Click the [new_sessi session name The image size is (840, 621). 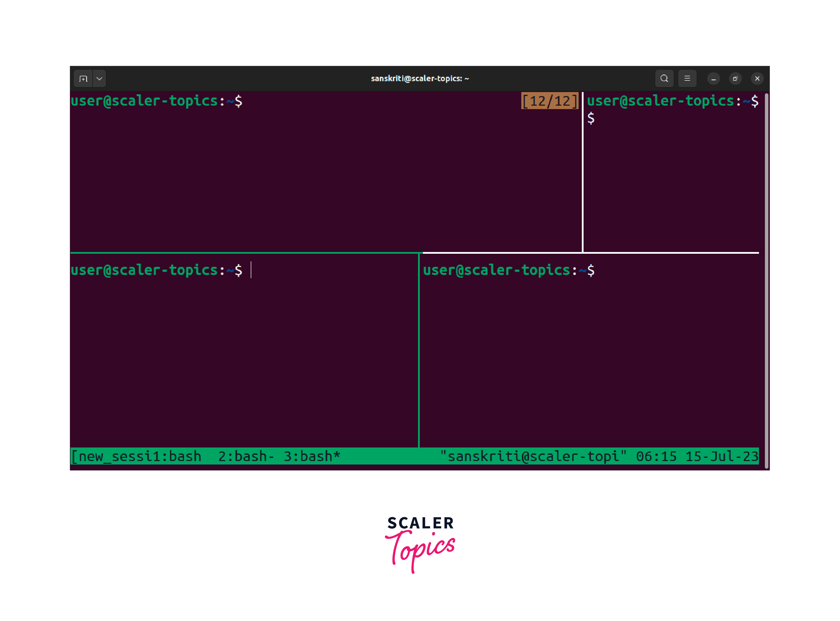[x=112, y=456]
